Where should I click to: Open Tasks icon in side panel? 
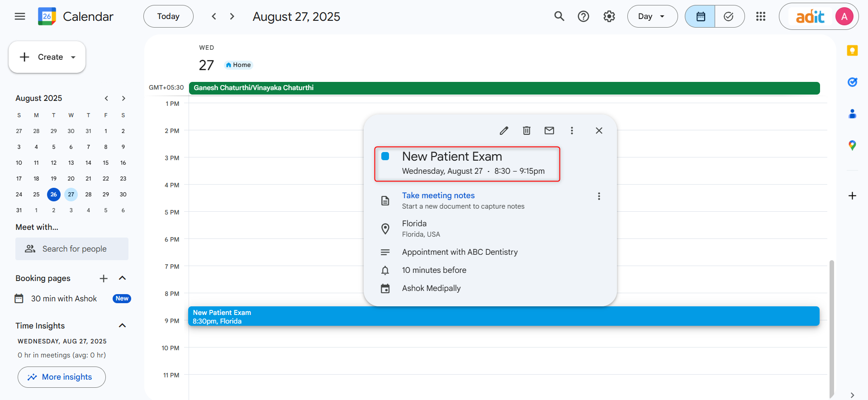(852, 82)
